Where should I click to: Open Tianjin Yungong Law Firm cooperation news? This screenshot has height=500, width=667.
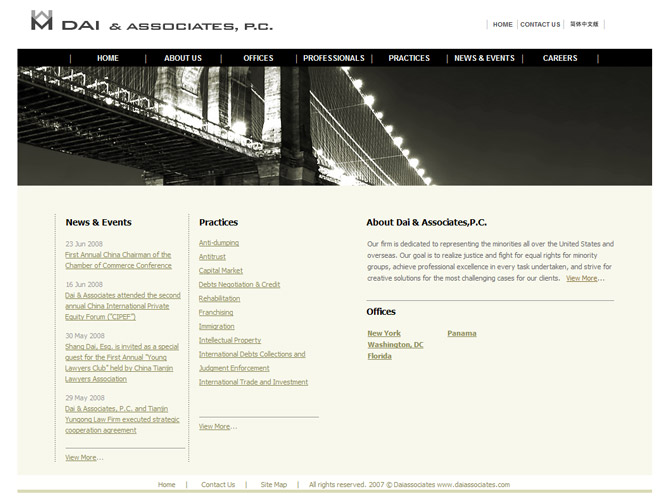(x=122, y=419)
